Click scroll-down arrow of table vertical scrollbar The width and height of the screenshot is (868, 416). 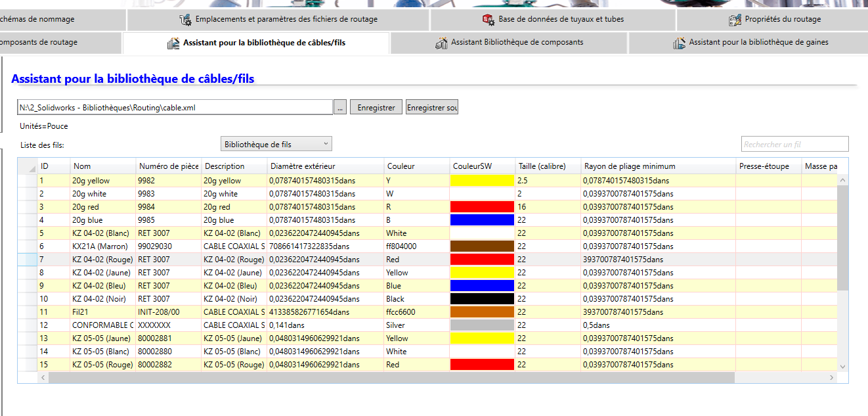click(843, 366)
